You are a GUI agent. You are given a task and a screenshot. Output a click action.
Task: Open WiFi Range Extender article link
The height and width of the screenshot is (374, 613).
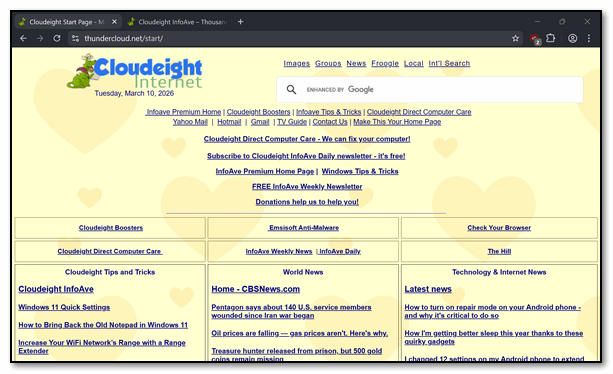(x=102, y=347)
